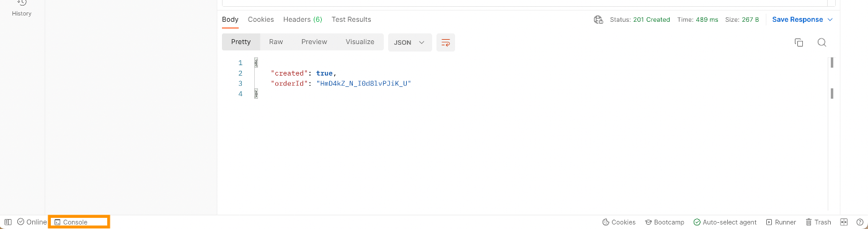Click the network globe icon beside Status
This screenshot has width=868, height=229.
coord(598,20)
